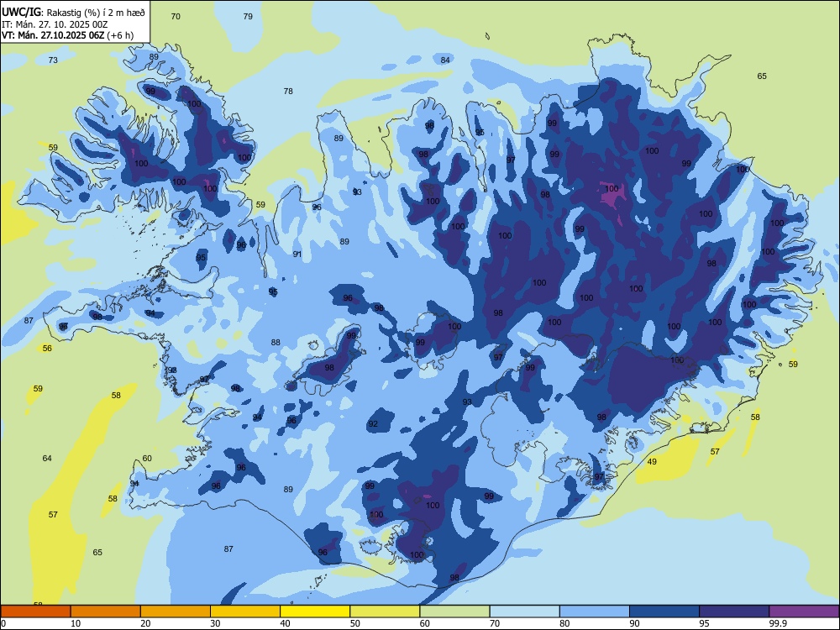Click the humidity value '49' on the map
The width and height of the screenshot is (840, 630).
tap(652, 462)
